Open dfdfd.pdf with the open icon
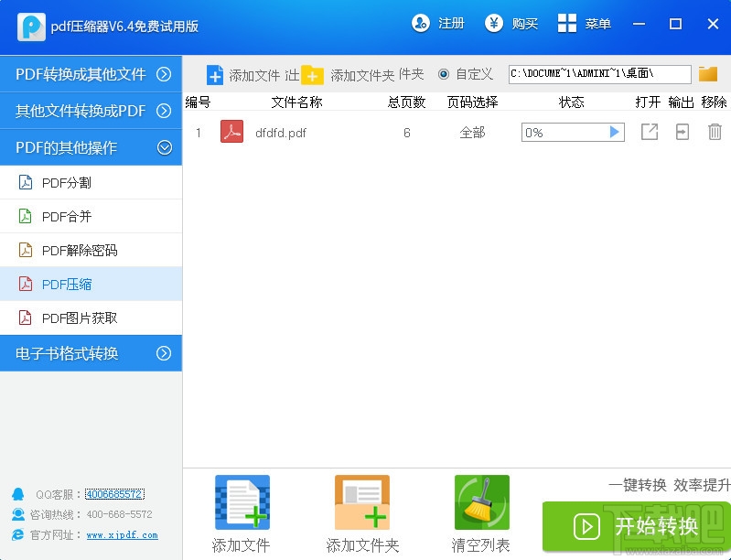 click(650, 132)
